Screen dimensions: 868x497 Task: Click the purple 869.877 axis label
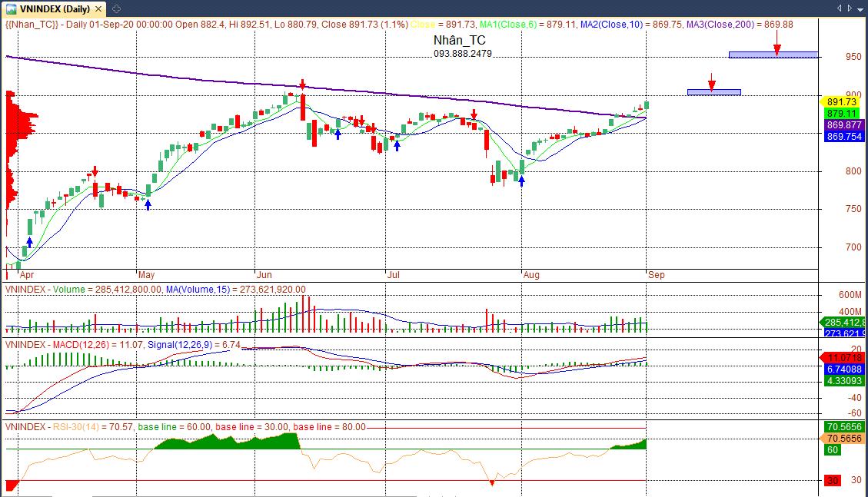pyautogui.click(x=843, y=125)
